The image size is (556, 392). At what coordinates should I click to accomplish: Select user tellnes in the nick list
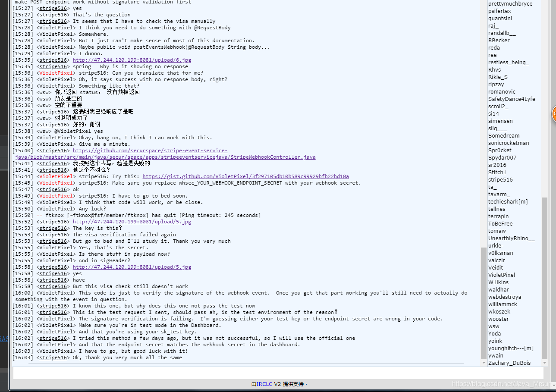(x=497, y=209)
